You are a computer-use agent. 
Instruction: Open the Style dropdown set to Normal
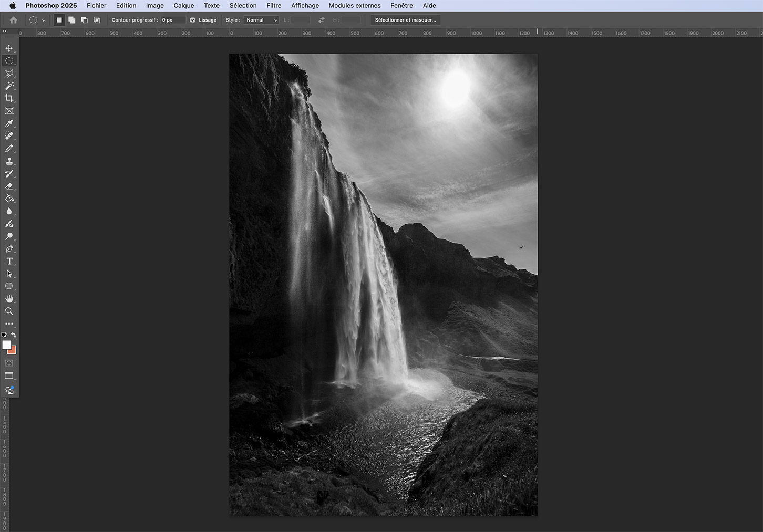[261, 20]
